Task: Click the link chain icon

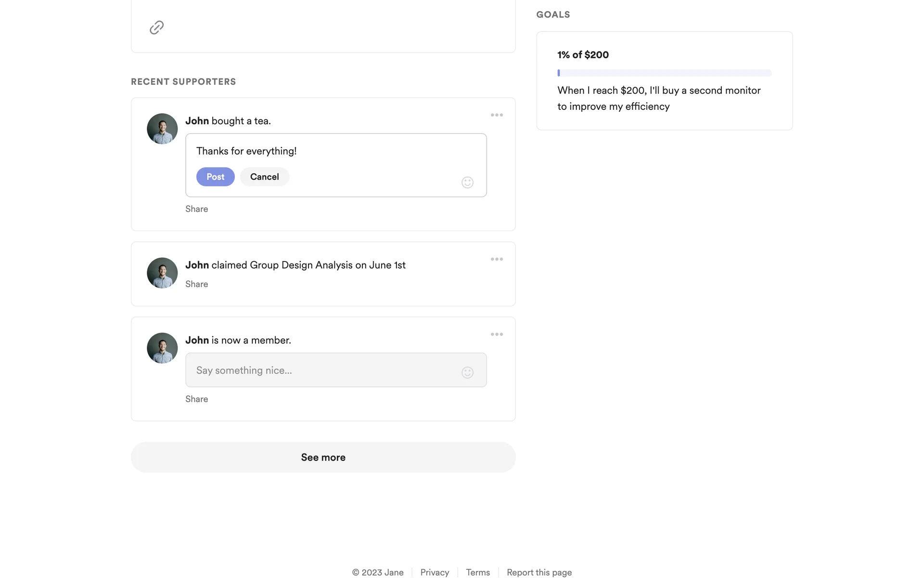Action: pyautogui.click(x=156, y=27)
